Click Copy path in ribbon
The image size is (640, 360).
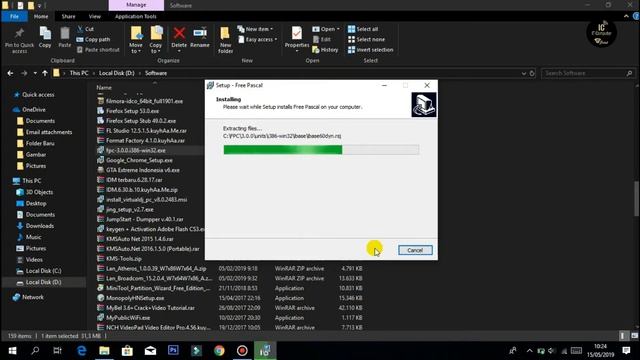point(93,40)
